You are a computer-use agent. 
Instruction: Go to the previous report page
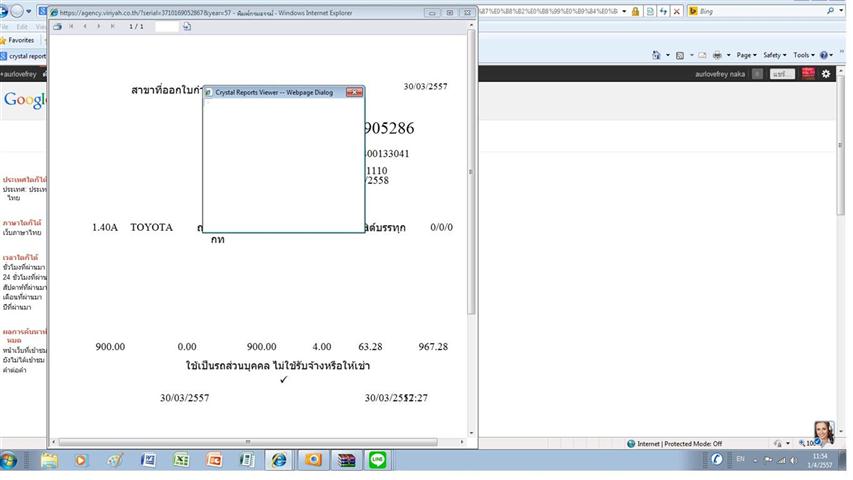pos(85,26)
